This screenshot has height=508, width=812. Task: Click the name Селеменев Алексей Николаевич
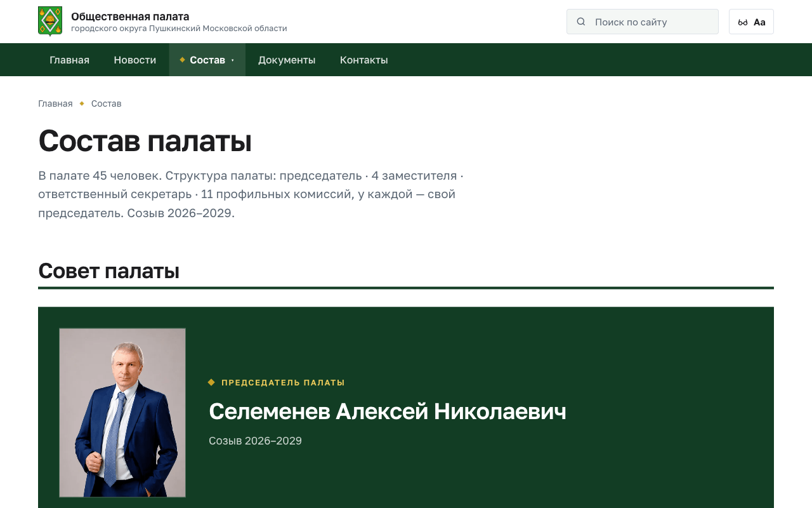tap(388, 411)
